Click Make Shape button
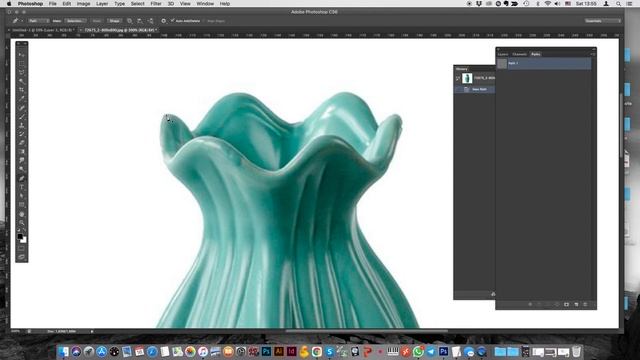 [114, 21]
